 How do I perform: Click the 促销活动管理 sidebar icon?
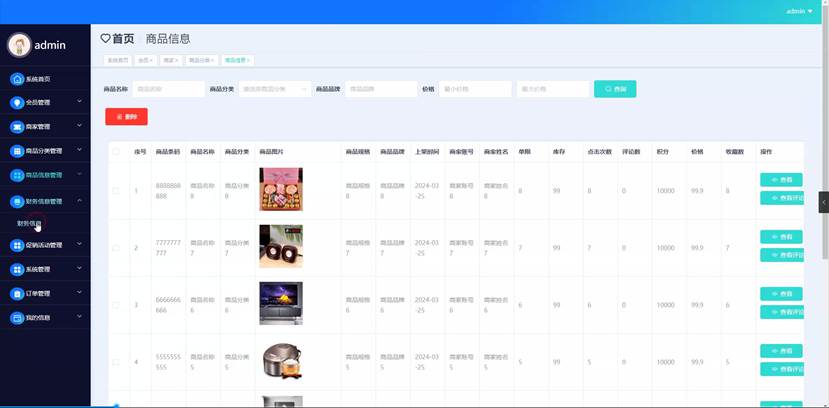(x=17, y=245)
